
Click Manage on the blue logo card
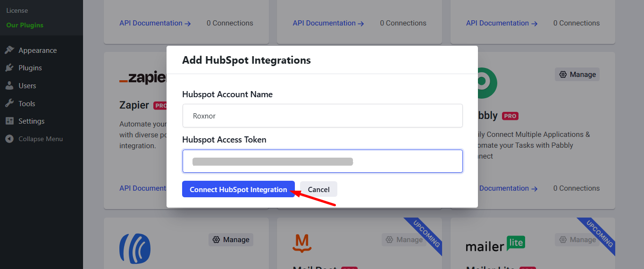[231, 240]
